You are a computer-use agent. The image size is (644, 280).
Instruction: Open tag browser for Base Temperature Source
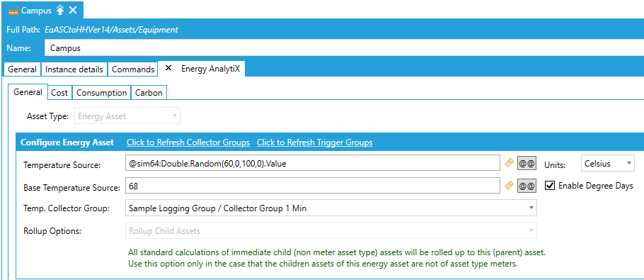[509, 186]
